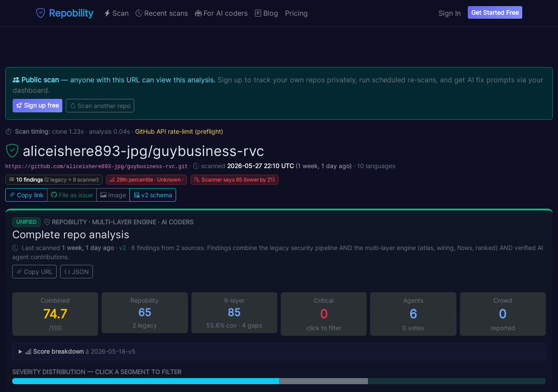Filter by the gray severity segment
Image resolution: width=558 pixels, height=392 pixels.
(x=323, y=381)
